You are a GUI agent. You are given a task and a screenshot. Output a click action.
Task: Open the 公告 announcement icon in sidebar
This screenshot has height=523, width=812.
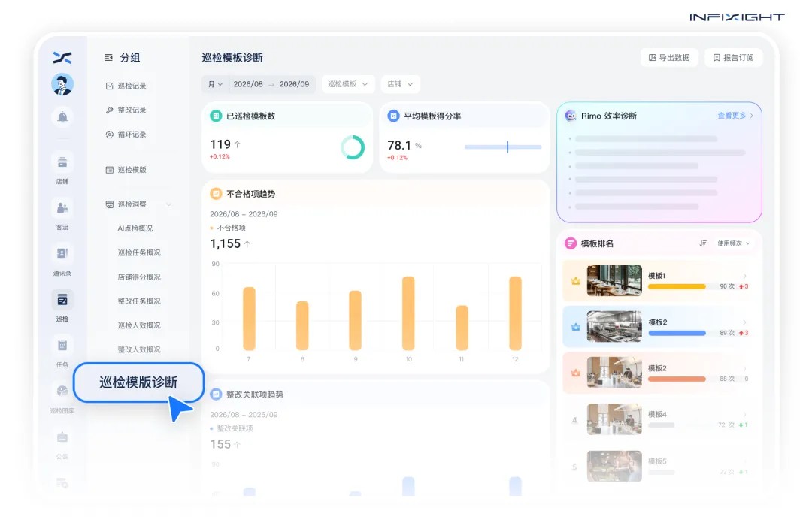click(62, 437)
